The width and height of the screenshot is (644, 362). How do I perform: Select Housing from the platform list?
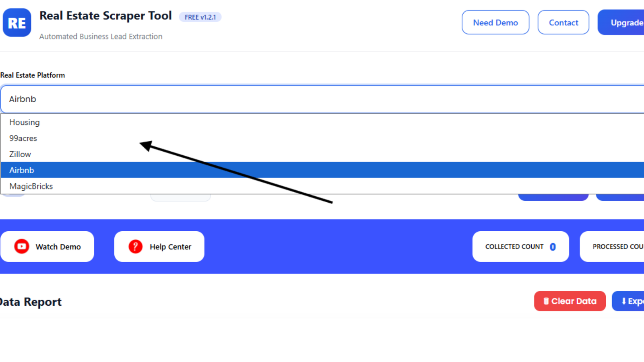(x=322, y=122)
